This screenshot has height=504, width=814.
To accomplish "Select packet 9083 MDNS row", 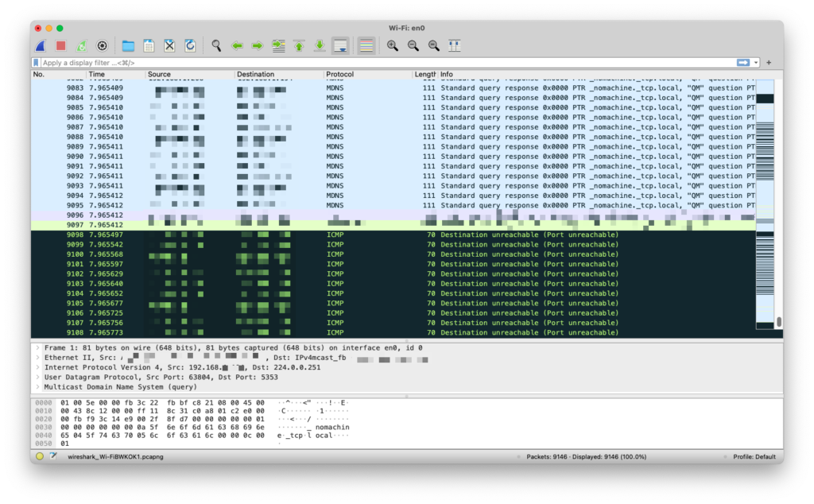I will point(393,88).
